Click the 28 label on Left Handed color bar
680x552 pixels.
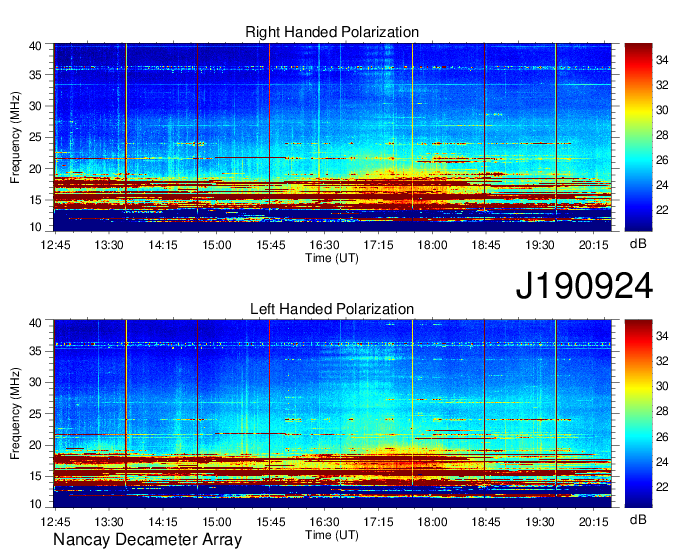[x=662, y=411]
